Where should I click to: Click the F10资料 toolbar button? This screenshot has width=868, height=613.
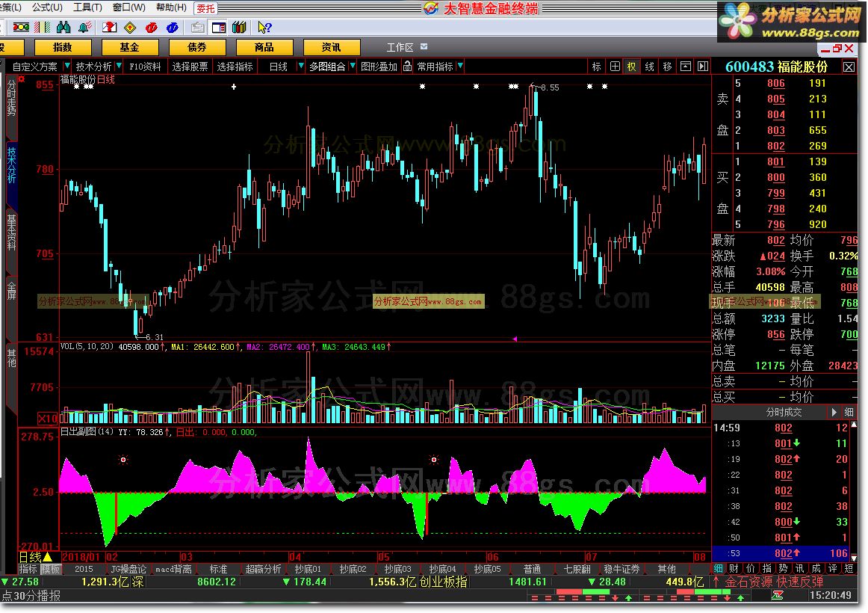(x=145, y=67)
